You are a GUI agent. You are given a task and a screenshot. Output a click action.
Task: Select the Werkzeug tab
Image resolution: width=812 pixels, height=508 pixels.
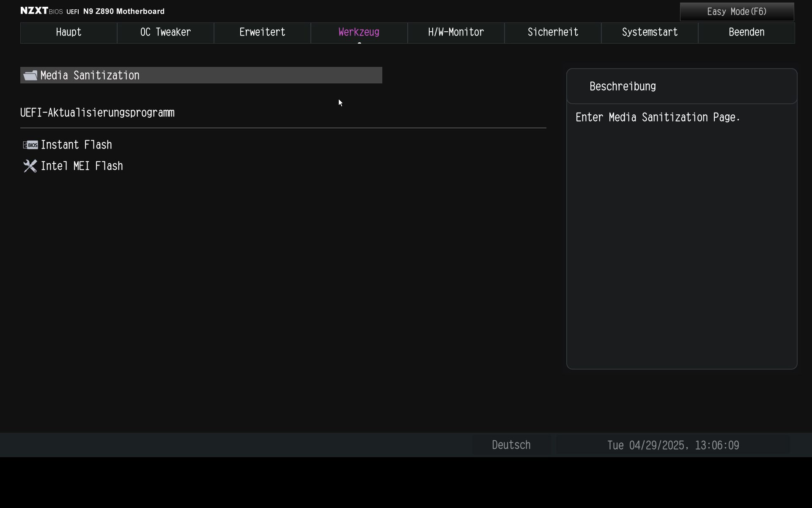pos(359,33)
